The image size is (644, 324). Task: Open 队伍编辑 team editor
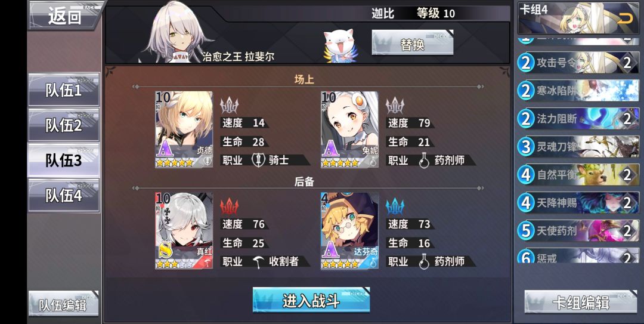(64, 304)
